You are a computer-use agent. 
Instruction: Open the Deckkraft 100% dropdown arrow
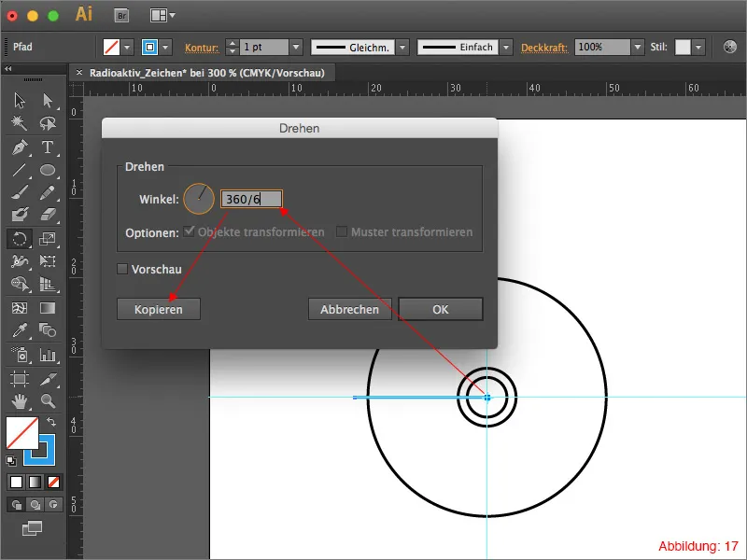pos(638,48)
